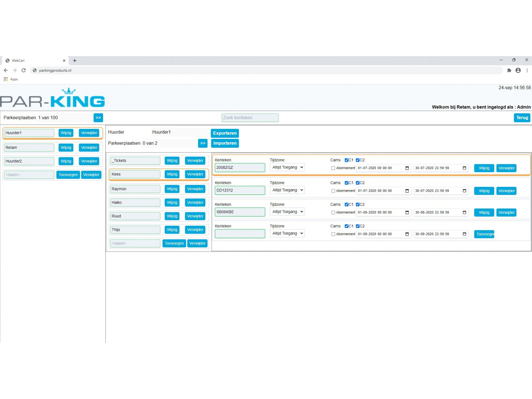Open calendar picker for 2008ZGZ start date
The width and height of the screenshot is (532, 399).
point(407,168)
